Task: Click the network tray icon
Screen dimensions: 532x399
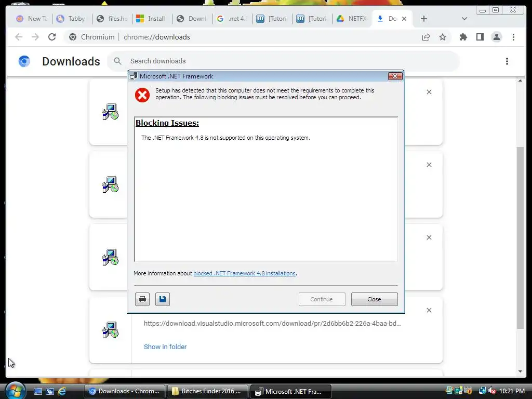Action: click(482, 391)
